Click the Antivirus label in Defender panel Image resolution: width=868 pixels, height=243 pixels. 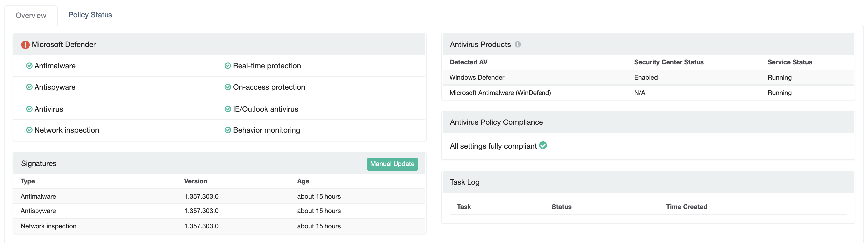49,109
